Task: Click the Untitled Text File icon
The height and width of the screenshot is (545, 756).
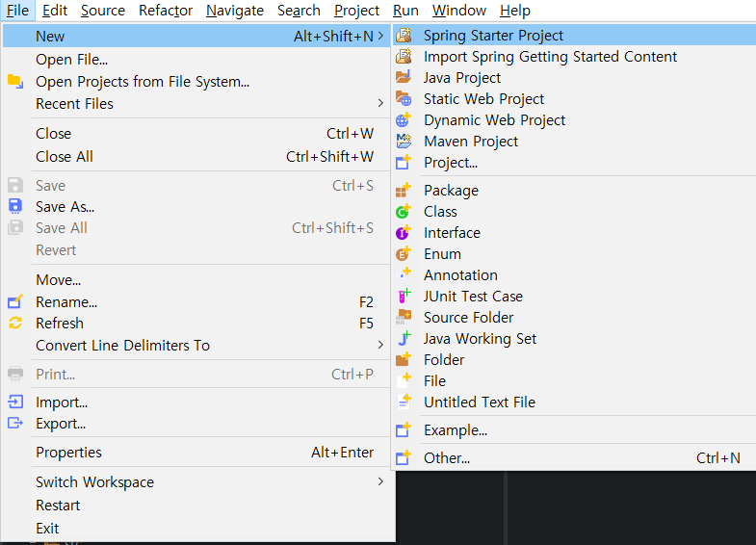Action: (x=404, y=402)
